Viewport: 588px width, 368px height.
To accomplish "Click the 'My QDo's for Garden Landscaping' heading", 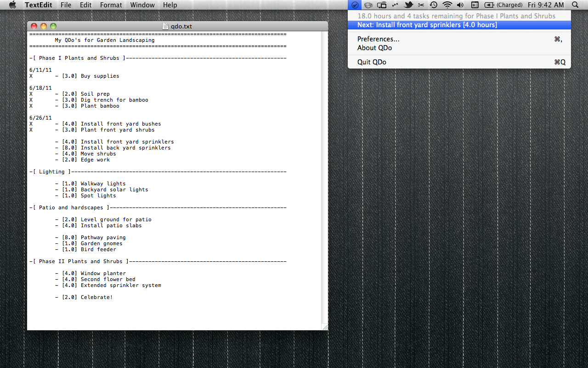I will 105,40.
